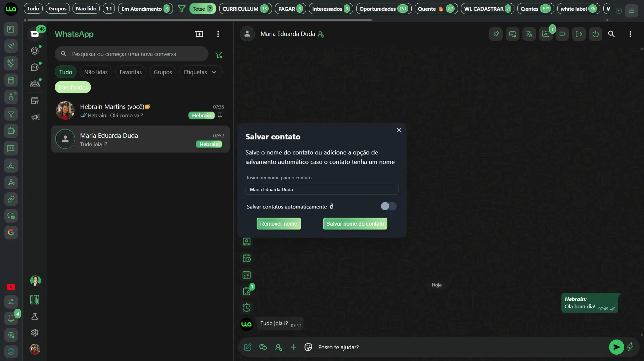The width and height of the screenshot is (644, 361).
Task: Click the advanced filter icon next to search box
Action: [x=219, y=55]
